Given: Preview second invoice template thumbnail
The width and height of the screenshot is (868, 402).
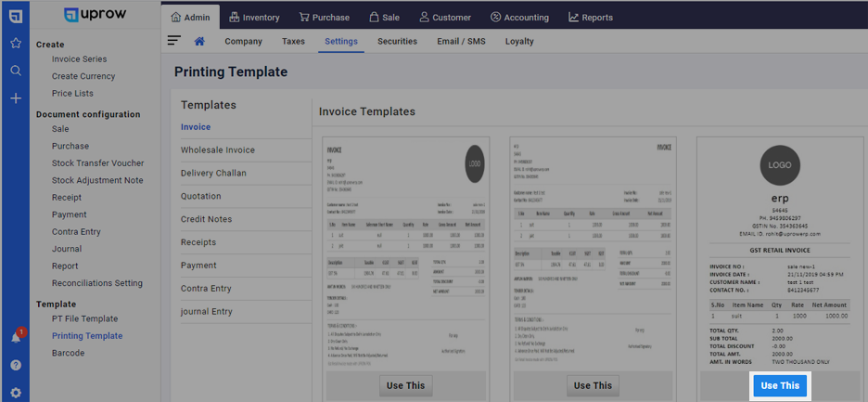Looking at the screenshot, I should pos(593,254).
